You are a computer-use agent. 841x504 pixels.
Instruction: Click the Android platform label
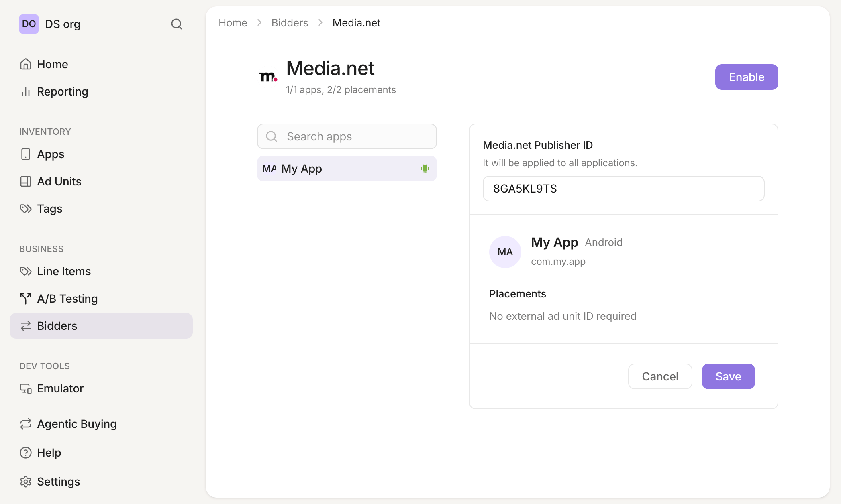[x=604, y=242]
